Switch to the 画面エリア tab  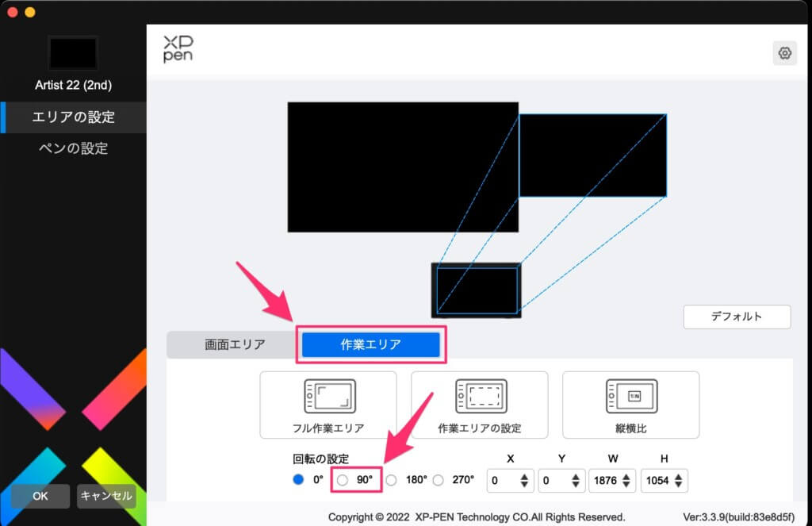click(x=235, y=344)
